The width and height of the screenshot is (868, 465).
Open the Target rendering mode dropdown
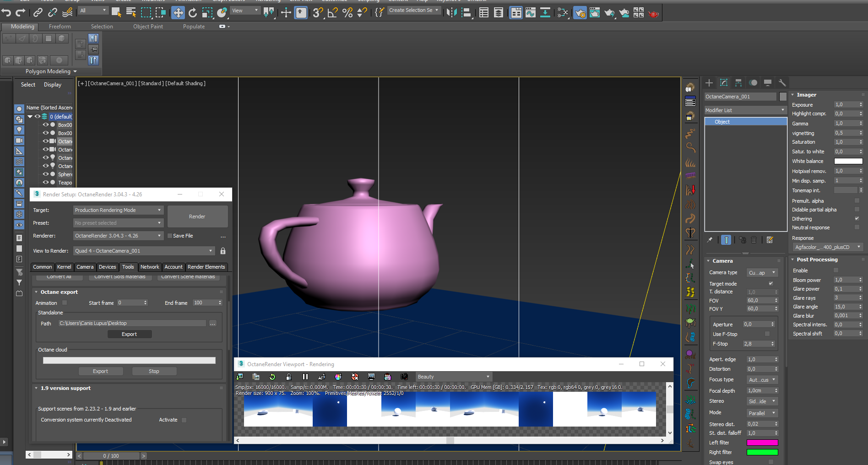click(x=118, y=210)
